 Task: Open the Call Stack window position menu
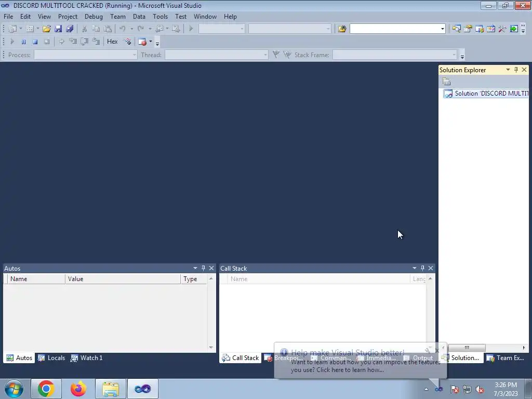click(414, 268)
